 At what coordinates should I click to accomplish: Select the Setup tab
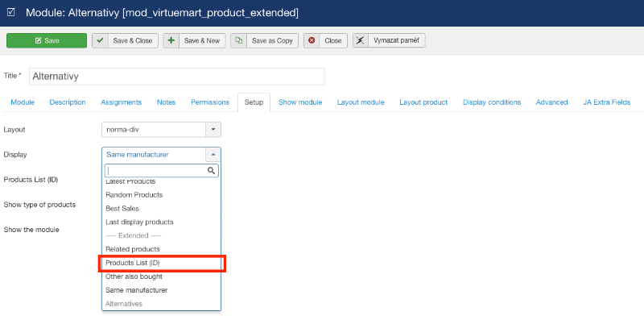[254, 102]
